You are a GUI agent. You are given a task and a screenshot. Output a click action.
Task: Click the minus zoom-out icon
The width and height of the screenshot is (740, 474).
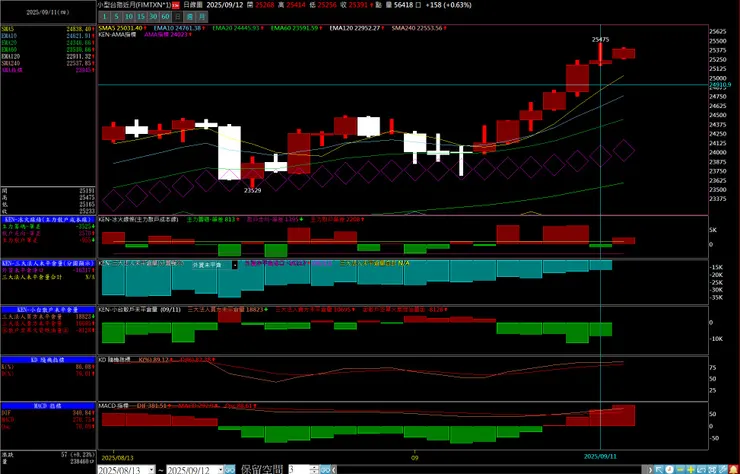680,469
